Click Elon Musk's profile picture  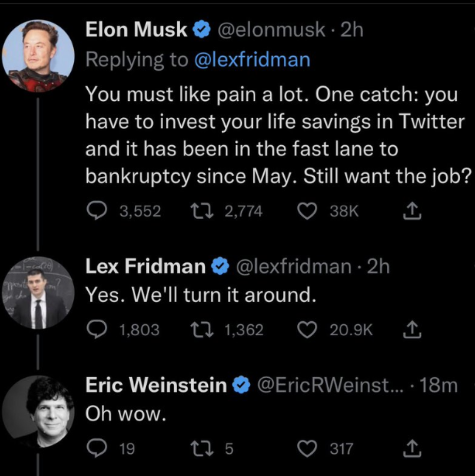click(x=38, y=56)
